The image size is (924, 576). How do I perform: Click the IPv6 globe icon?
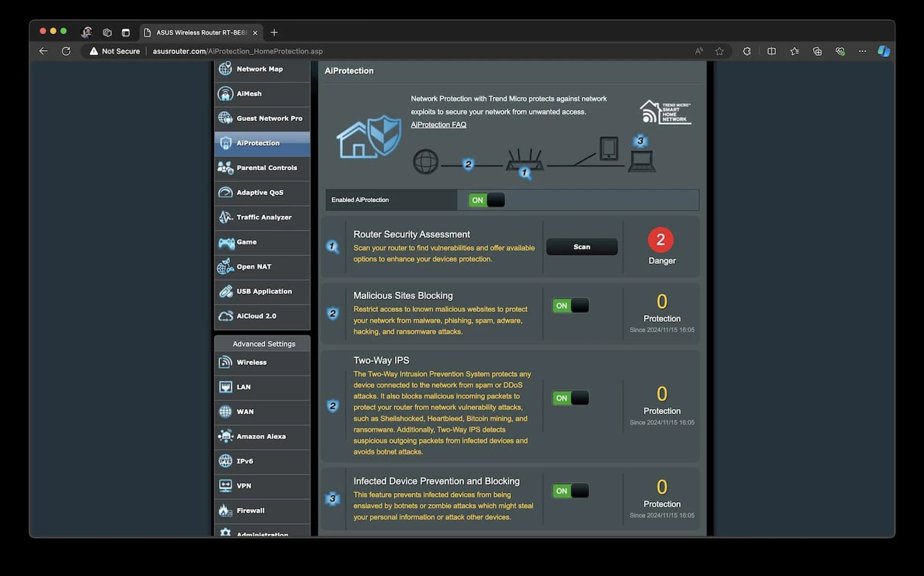click(225, 461)
